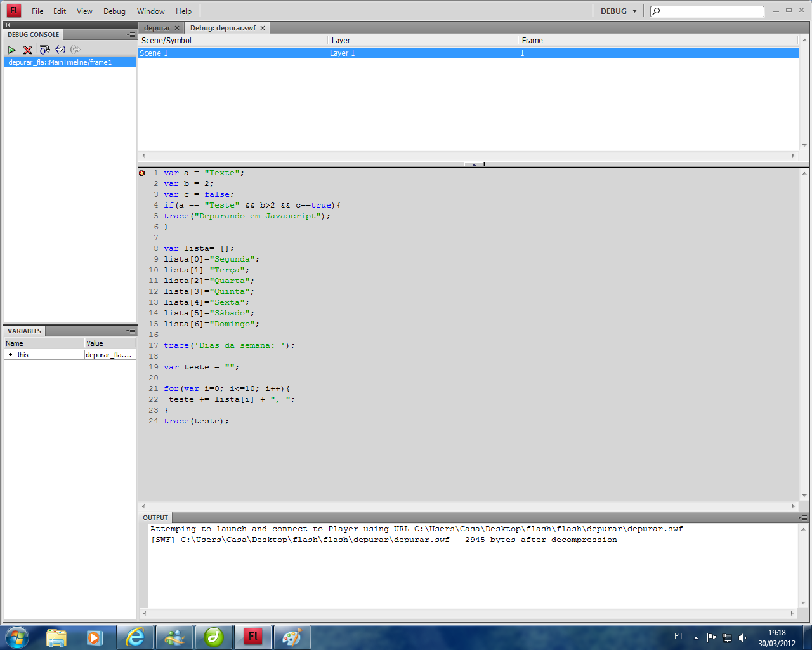812x650 pixels.
Task: Open the Debug menu
Action: (x=114, y=11)
